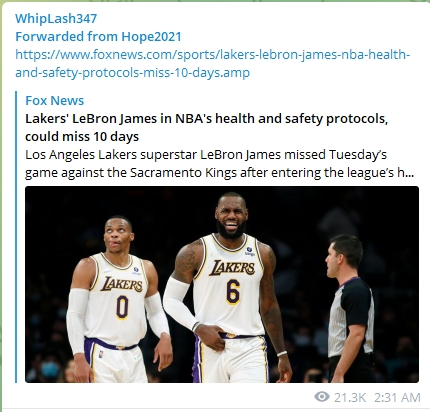Image resolution: width=430 pixels, height=412 pixels.
Task: Click blue vertical bar beside link preview
Action: pos(16,237)
